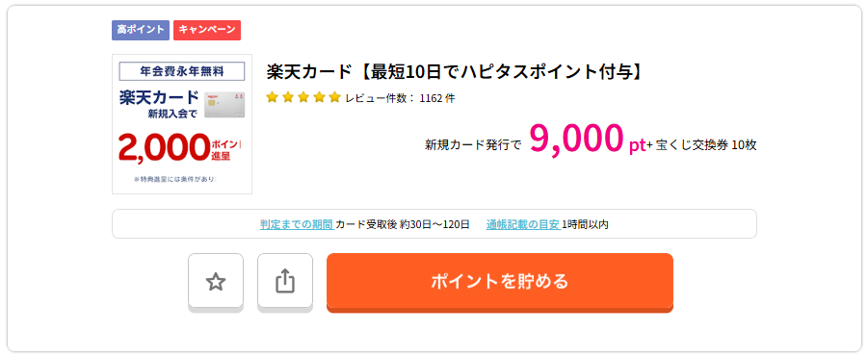The image size is (868, 358).
Task: Select the 高ポイント tag
Action: coord(141,30)
